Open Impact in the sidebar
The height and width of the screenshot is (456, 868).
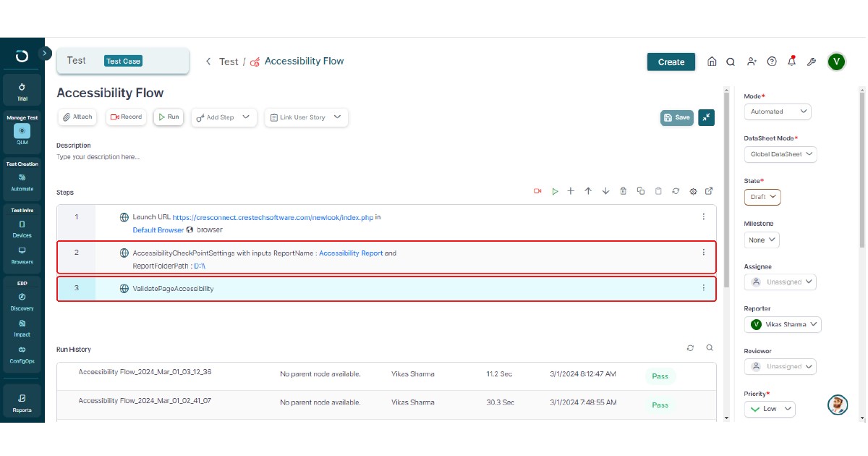tap(22, 328)
